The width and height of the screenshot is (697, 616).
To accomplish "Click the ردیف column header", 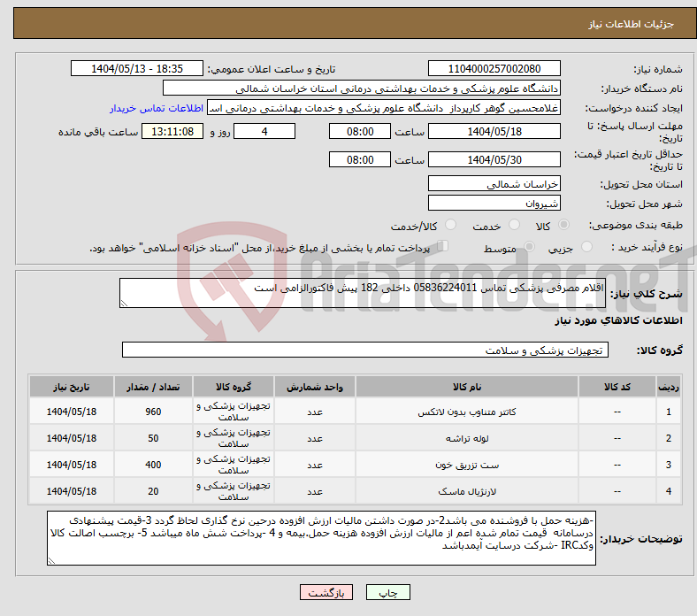I will pyautogui.click(x=668, y=387).
